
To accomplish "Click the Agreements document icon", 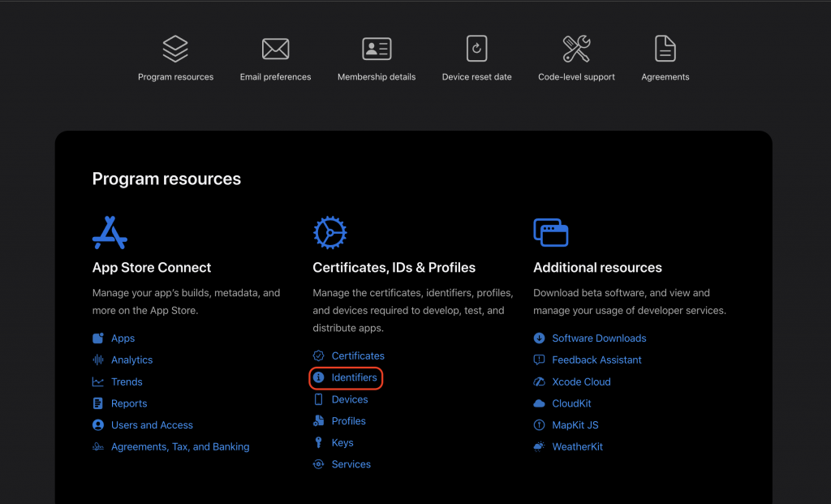I will tap(665, 49).
